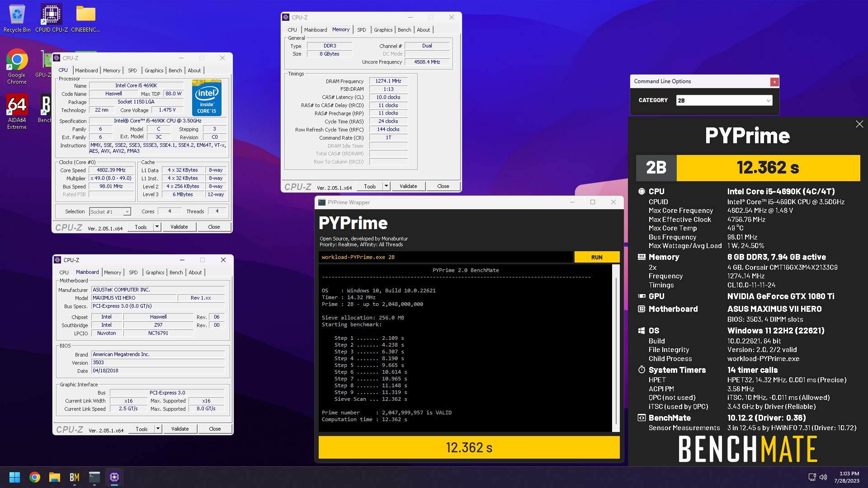Click the volume icon in system tray

(x=823, y=477)
